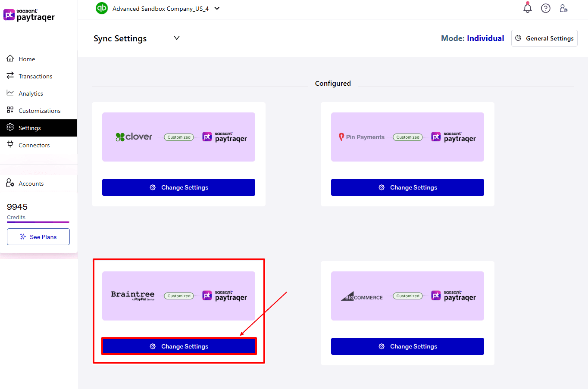The image size is (588, 389).
Task: Expand the company selector dropdown arrow
Action: (217, 9)
